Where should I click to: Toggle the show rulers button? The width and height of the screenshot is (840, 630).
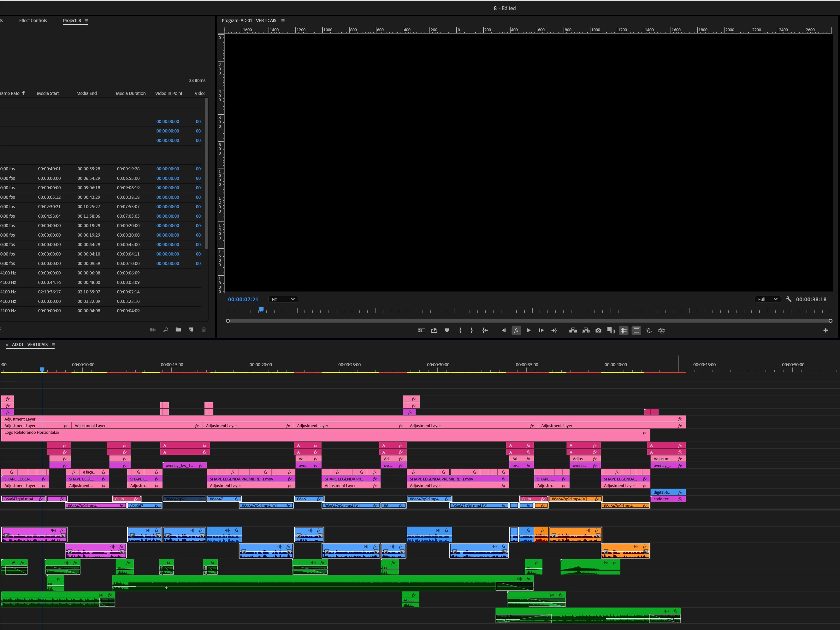tap(624, 330)
